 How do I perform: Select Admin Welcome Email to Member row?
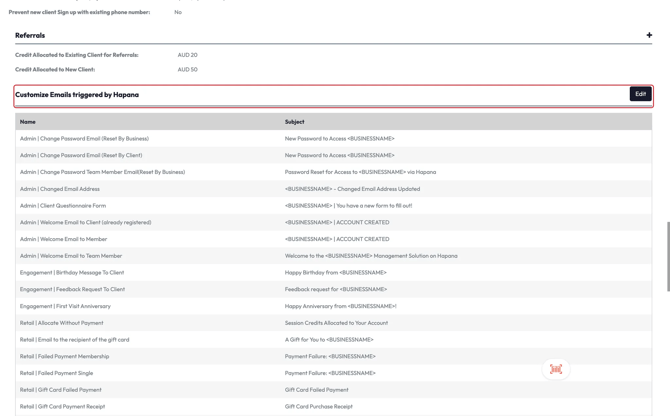pos(64,239)
